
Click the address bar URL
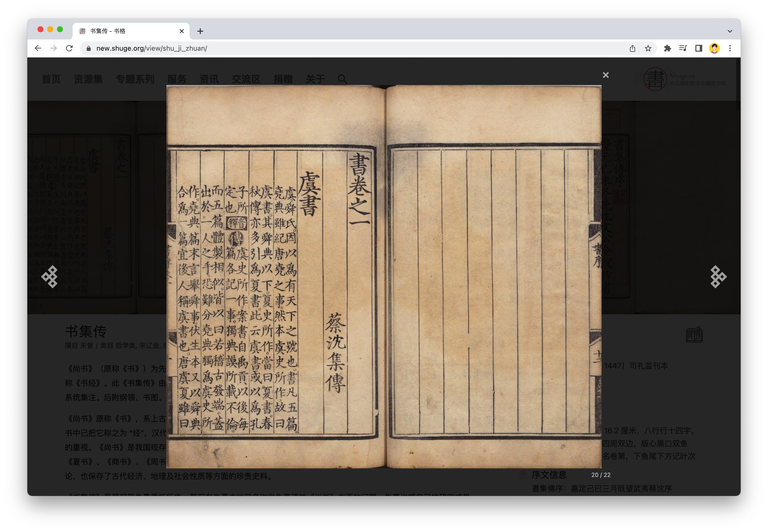click(152, 48)
